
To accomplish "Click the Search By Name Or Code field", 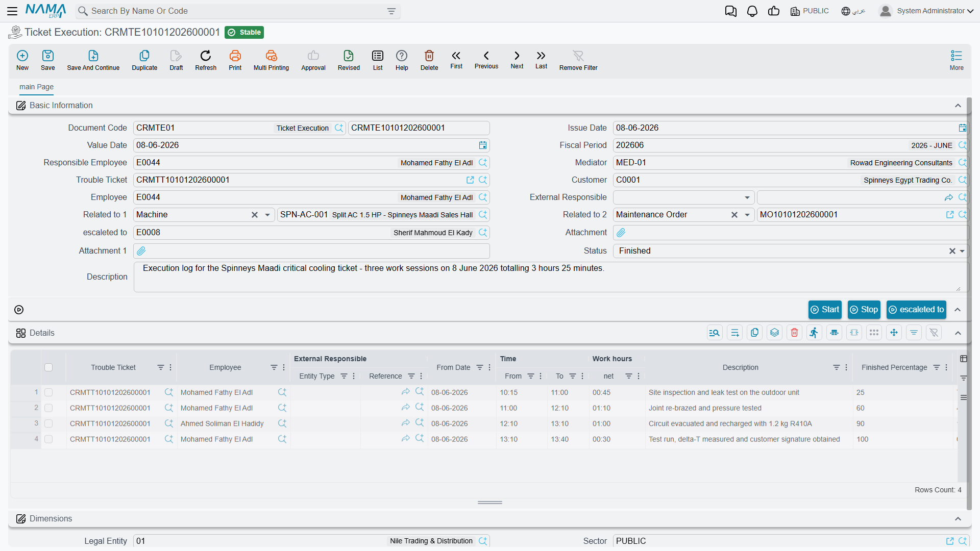I will pos(238,11).
